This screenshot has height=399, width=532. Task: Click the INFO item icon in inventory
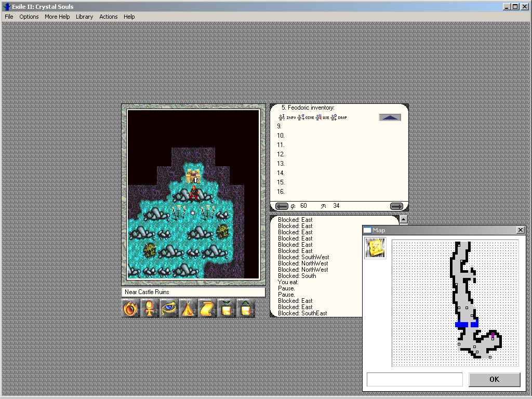pyautogui.click(x=287, y=117)
